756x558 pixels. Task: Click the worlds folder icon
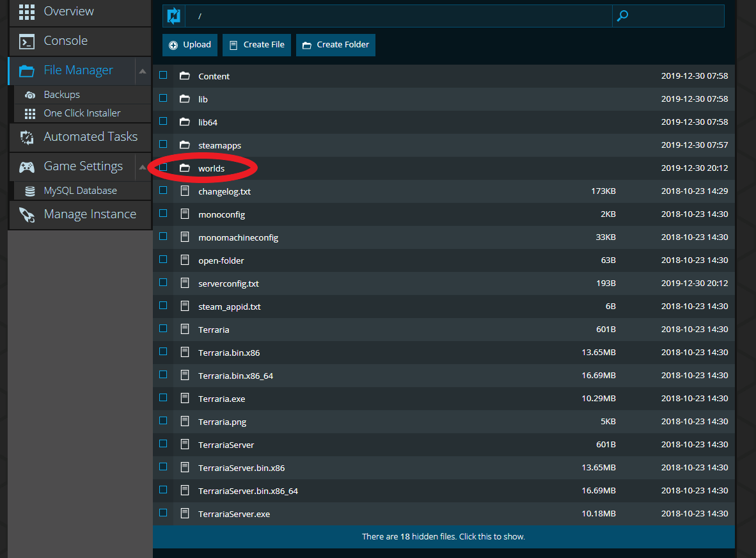[185, 168]
